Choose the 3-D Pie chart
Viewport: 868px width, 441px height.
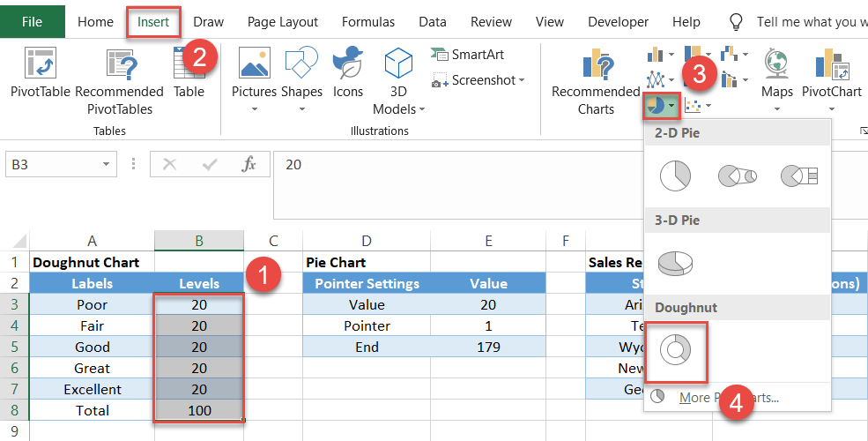tap(675, 263)
